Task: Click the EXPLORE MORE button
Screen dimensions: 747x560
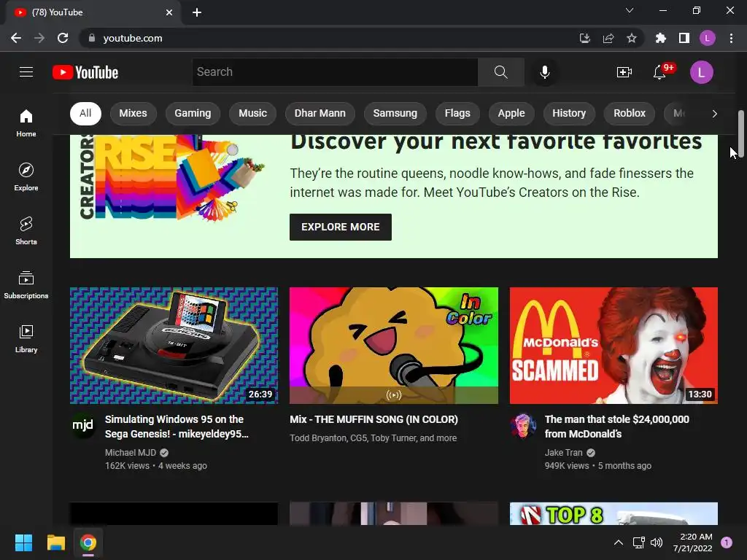Action: click(x=340, y=227)
